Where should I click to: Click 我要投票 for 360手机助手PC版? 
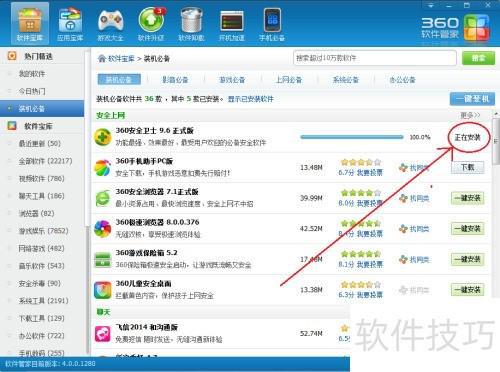(370, 172)
